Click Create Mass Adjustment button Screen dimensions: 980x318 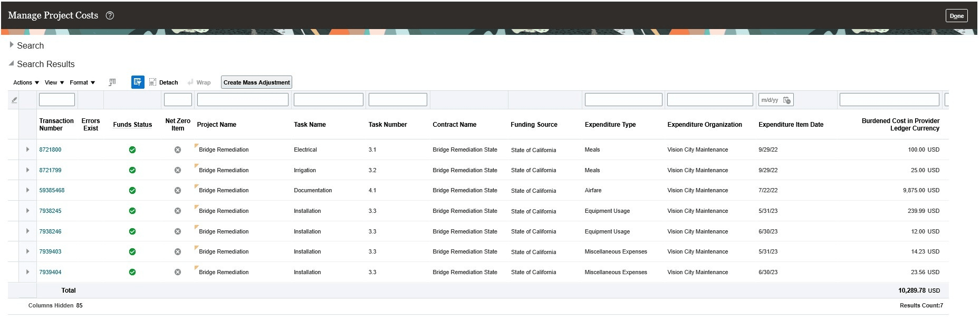(256, 82)
